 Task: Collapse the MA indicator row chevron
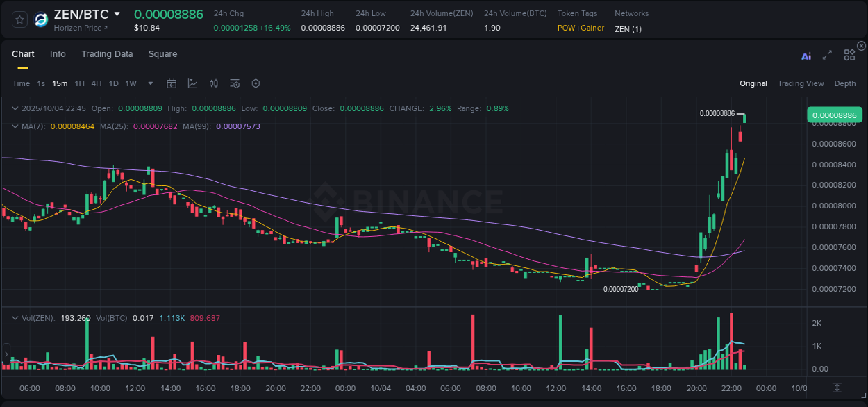pyautogui.click(x=15, y=126)
